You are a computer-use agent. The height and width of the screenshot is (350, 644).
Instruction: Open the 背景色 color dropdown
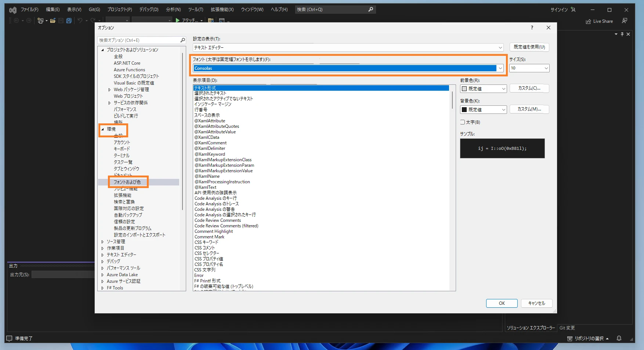pyautogui.click(x=483, y=110)
